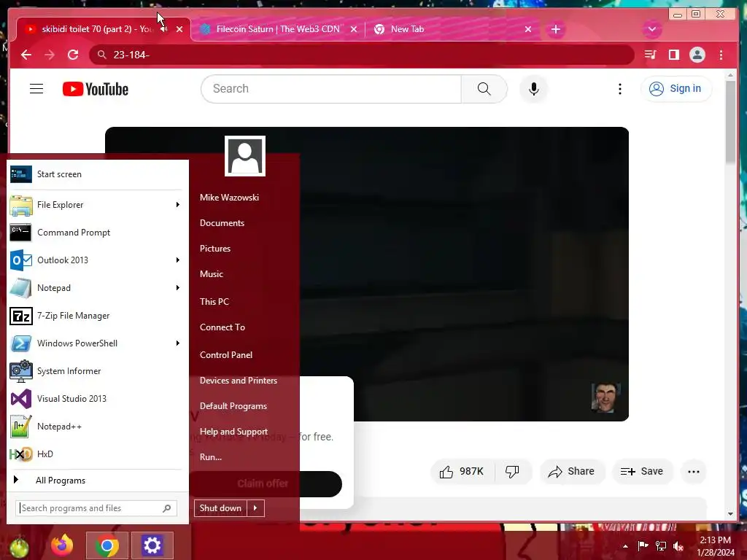Focus the YouTube Search field
This screenshot has width=747, height=560.
(331, 88)
